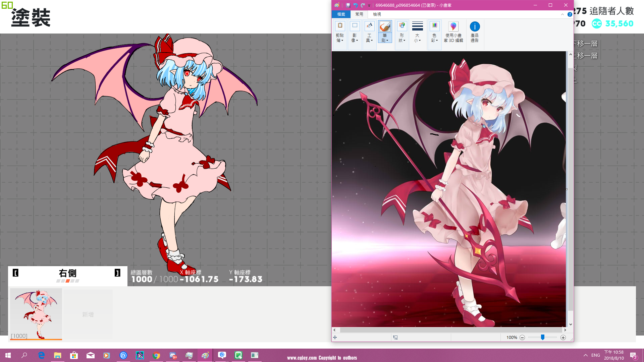The height and width of the screenshot is (362, 644).
Task: Click the X 軸座標 value -1061.75
Action: [199, 279]
